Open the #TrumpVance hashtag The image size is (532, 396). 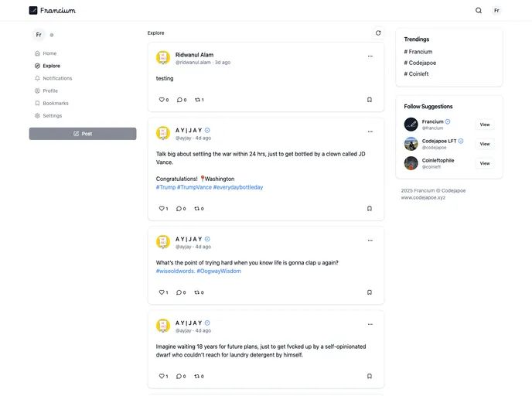[x=194, y=187]
